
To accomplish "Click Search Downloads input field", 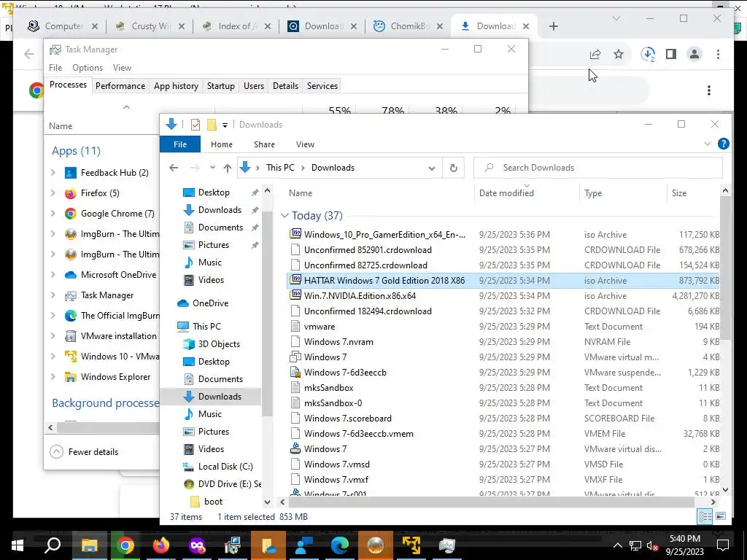I will coord(598,168).
